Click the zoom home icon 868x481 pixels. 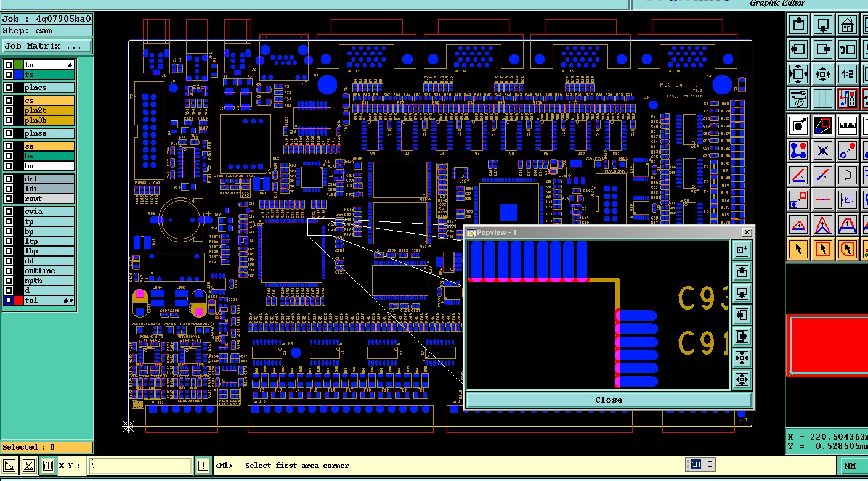click(x=848, y=25)
